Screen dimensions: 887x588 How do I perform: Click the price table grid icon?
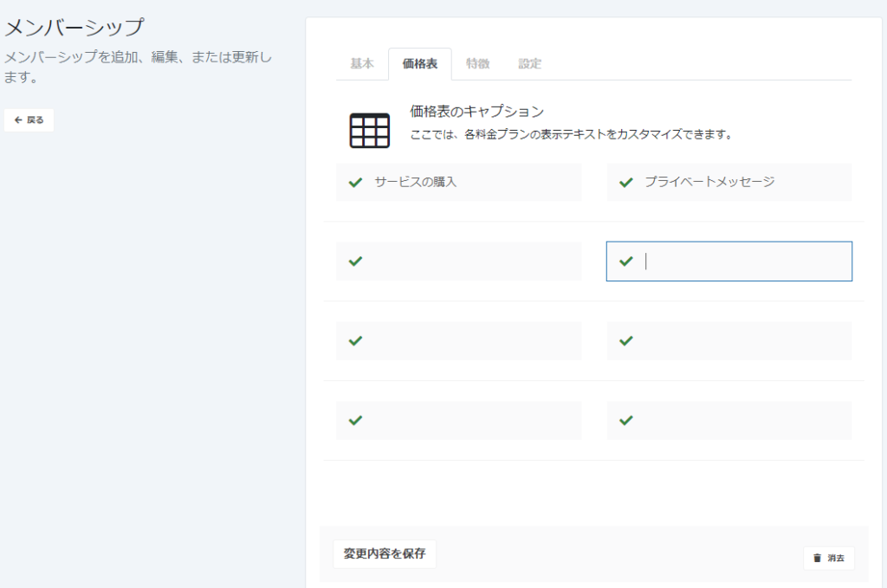coord(369,130)
